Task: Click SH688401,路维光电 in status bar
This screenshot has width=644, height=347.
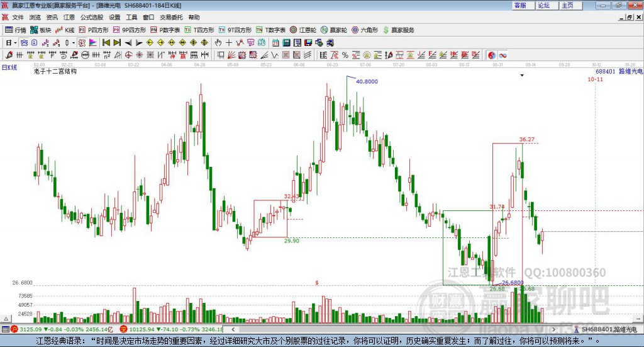Action: [609, 329]
